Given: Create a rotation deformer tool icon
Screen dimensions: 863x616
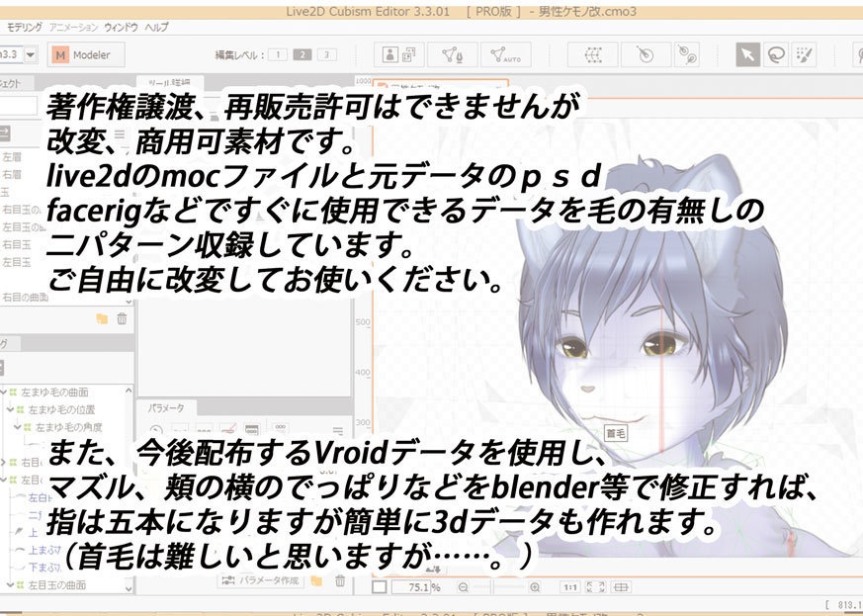Looking at the screenshot, I should tap(647, 54).
